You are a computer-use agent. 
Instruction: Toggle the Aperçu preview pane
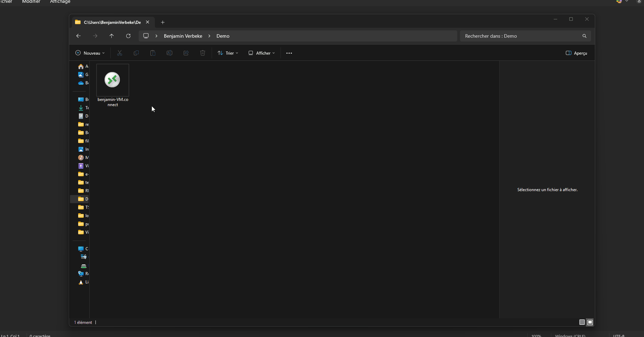[x=576, y=53]
